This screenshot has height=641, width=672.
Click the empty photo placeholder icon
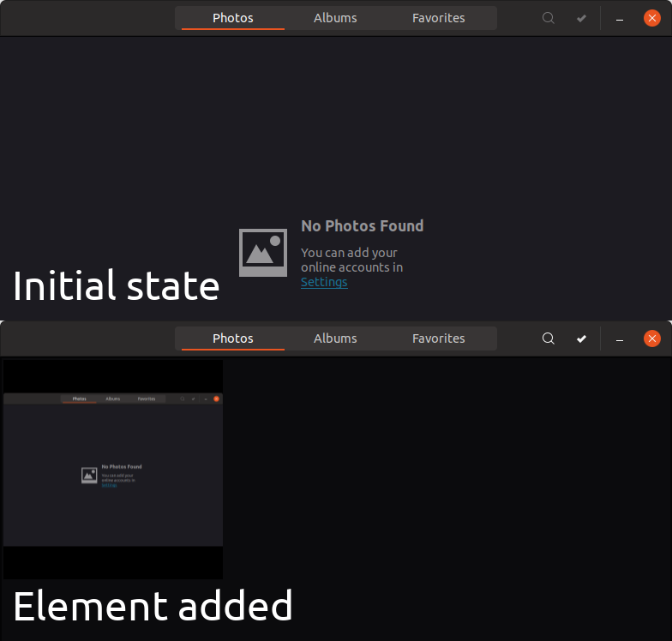pos(262,252)
